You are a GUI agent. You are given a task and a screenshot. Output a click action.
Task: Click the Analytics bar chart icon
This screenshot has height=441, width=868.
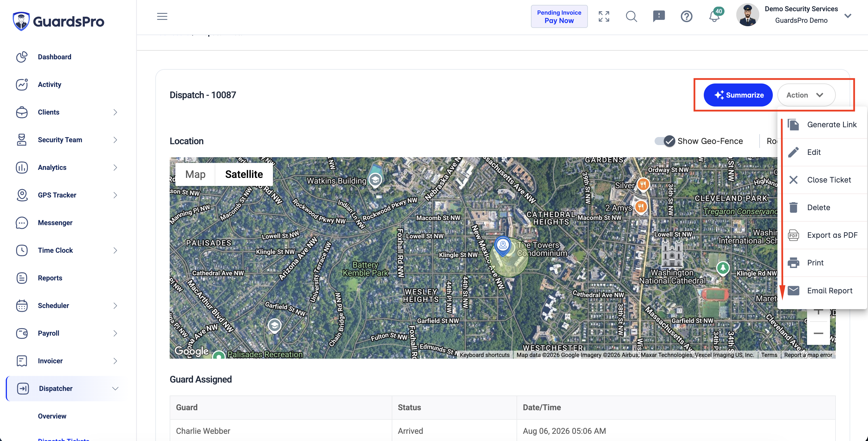(x=22, y=167)
